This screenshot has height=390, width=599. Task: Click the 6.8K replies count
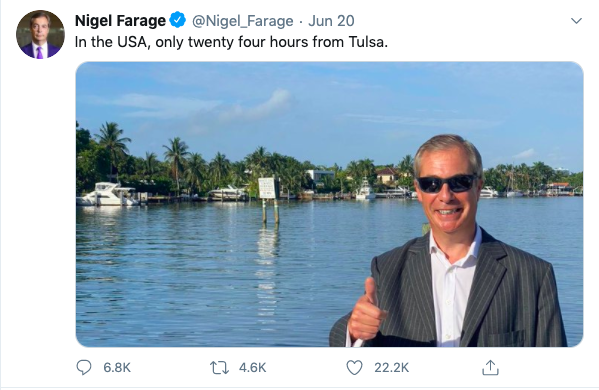(x=117, y=367)
